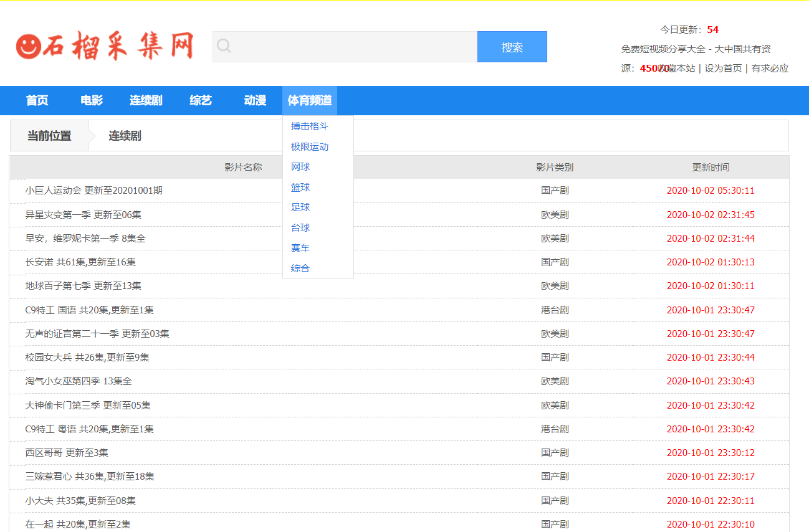The image size is (809, 532).
Task: Open the 综艺 tab
Action: [199, 100]
